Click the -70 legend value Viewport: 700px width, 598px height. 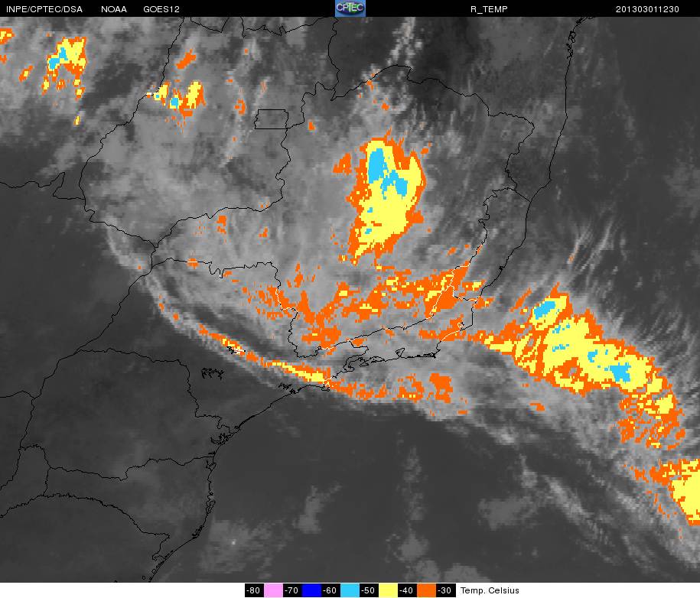coord(292,590)
